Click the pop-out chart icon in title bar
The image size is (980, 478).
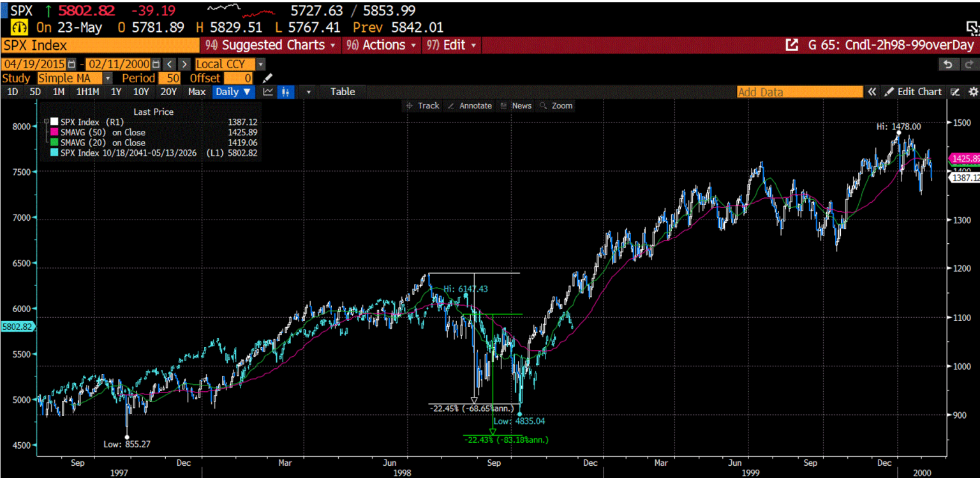click(791, 45)
